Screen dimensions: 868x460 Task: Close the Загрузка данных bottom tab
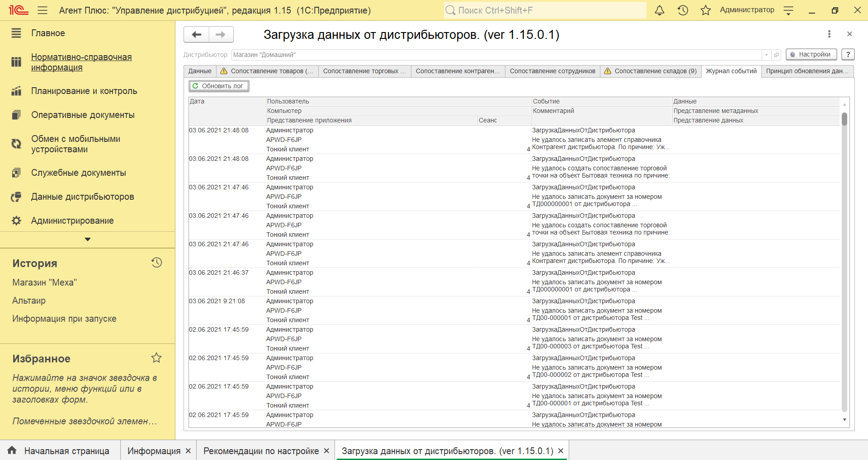[561, 451]
